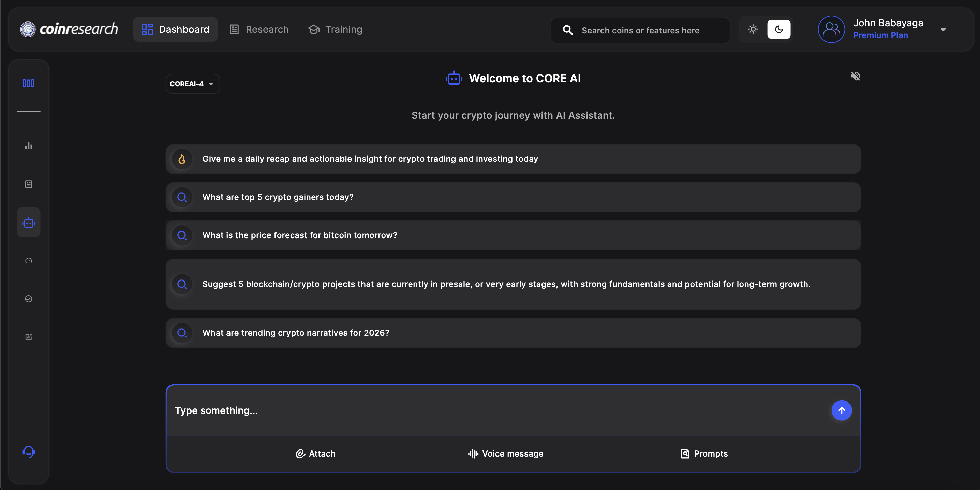Viewport: 980px width, 490px height.
Task: Click 'Start your crypto journey with AI Assistant.' text
Action: pyautogui.click(x=513, y=115)
